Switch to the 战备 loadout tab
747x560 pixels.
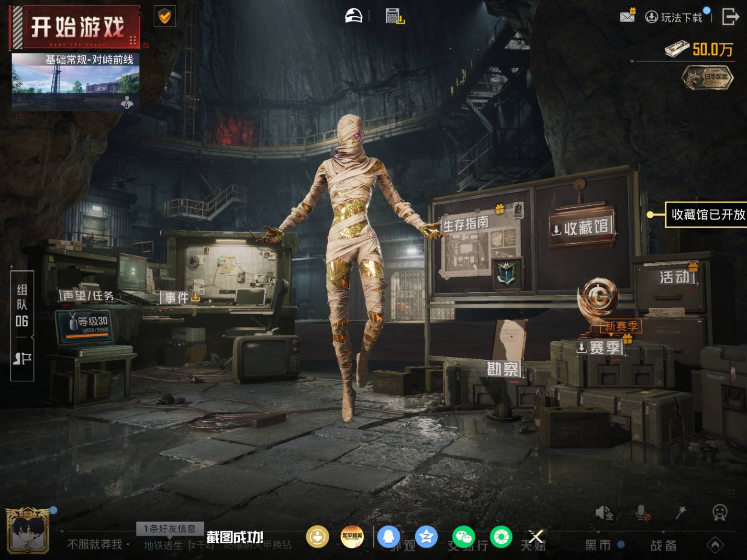click(663, 545)
